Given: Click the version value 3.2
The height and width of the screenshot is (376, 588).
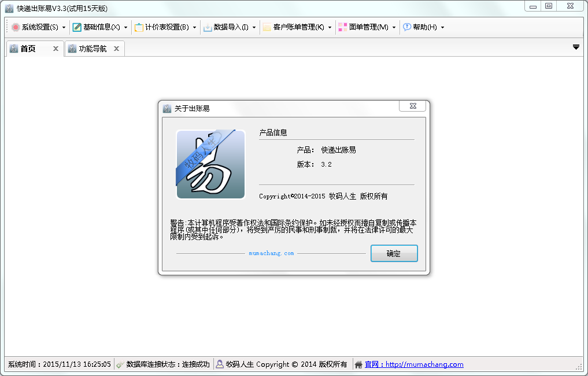Looking at the screenshot, I should [326, 164].
